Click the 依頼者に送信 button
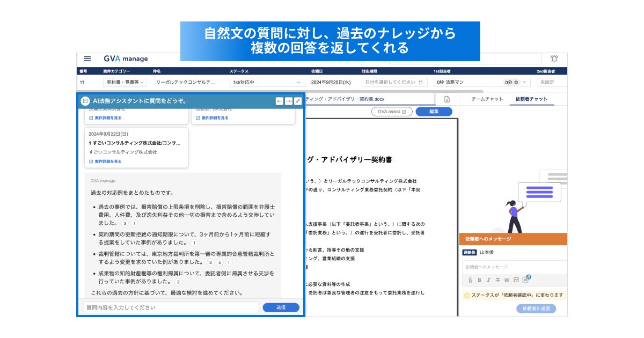The width and height of the screenshot is (644, 338). (x=536, y=308)
